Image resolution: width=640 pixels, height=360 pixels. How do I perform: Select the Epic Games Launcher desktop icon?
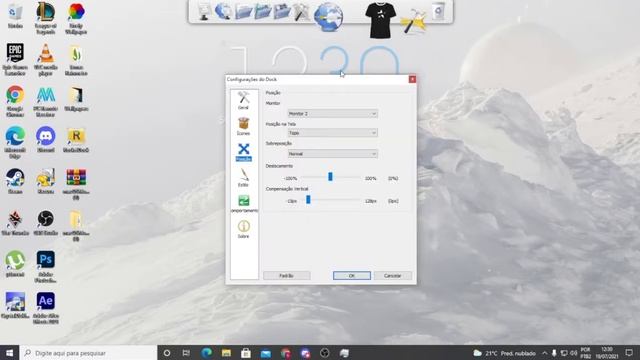tap(15, 60)
